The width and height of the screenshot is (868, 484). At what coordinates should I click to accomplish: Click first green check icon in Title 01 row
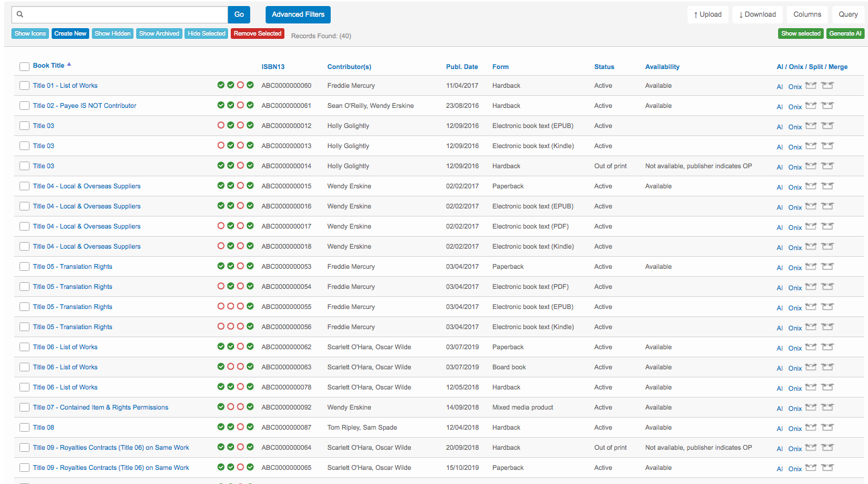point(221,85)
